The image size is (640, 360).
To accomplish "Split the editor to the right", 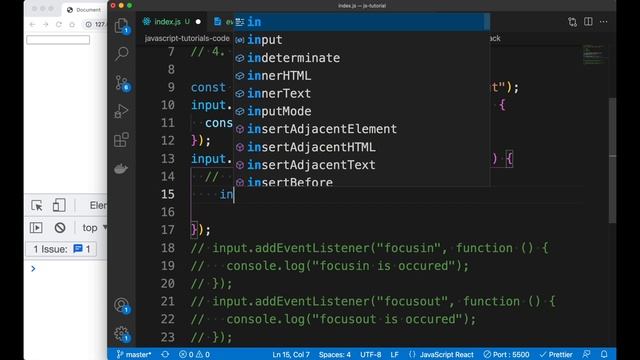I will [x=588, y=22].
